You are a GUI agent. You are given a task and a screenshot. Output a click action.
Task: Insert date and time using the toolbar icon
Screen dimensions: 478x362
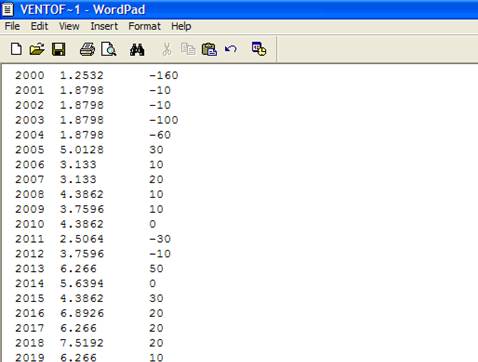[x=259, y=49]
